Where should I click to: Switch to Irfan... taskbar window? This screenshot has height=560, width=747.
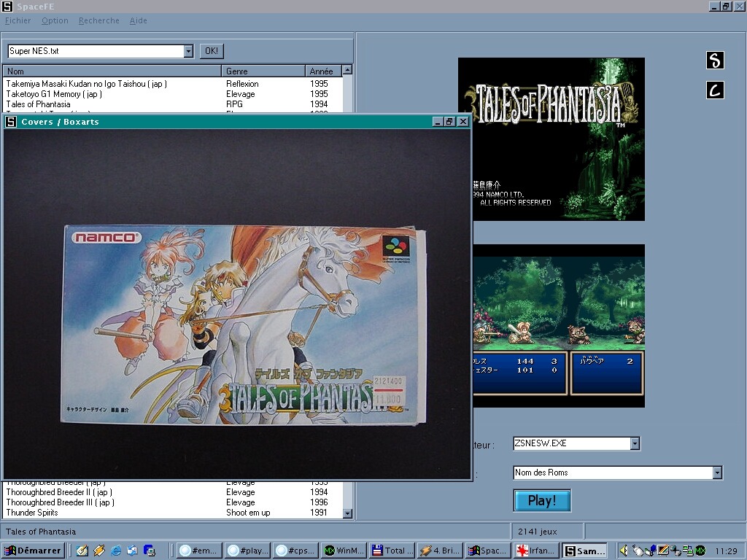click(x=536, y=551)
